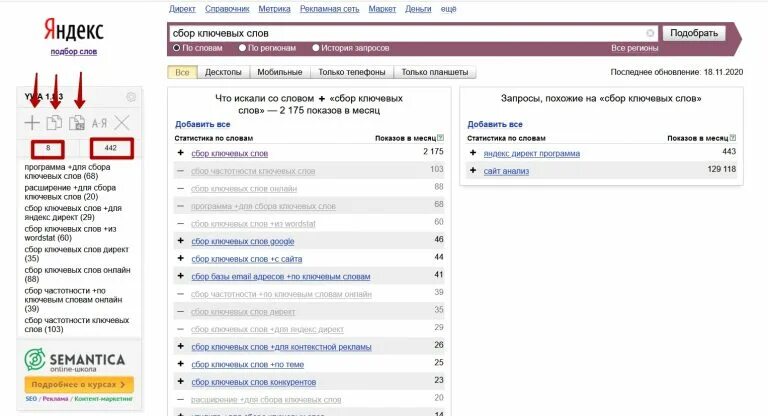Open 'Метрика' in the top navigation
This screenshot has width=768, height=416.
coord(274,9)
